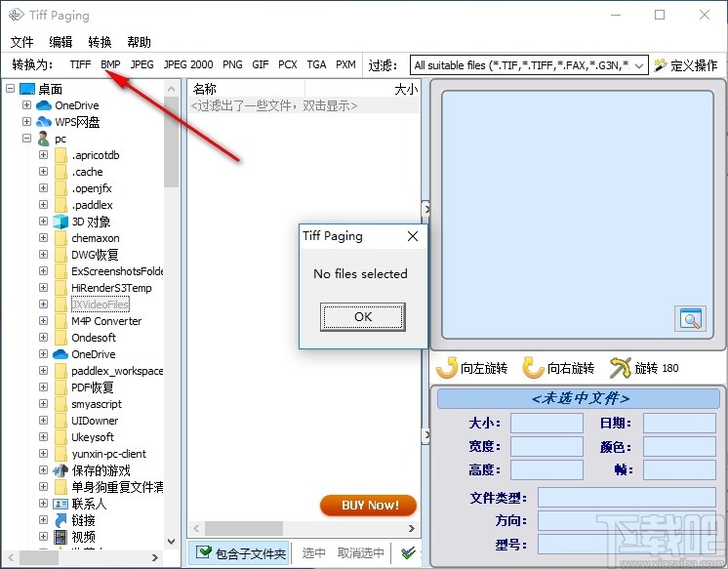Image resolution: width=728 pixels, height=569 pixels.
Task: Rotate right with the 向右旋转 arrow icon
Action: coord(534,368)
